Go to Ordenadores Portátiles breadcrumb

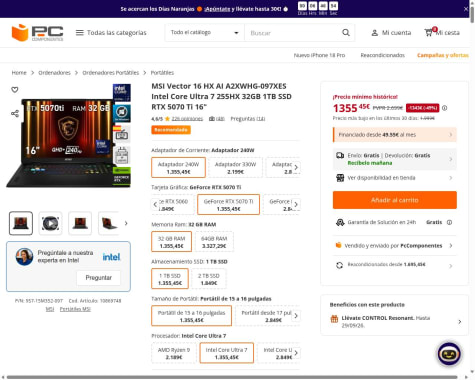(111, 73)
